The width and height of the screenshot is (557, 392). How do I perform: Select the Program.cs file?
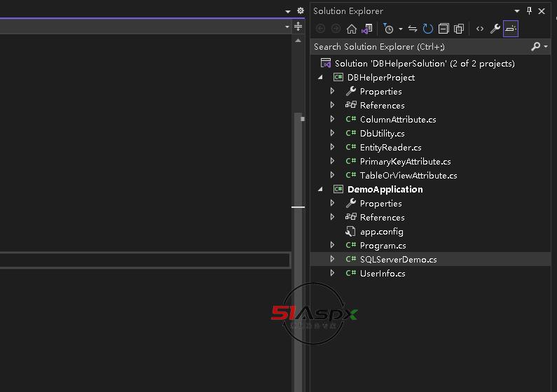(383, 245)
